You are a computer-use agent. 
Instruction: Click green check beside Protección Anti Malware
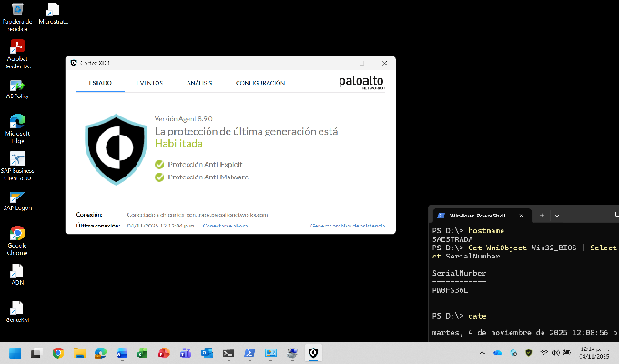159,177
